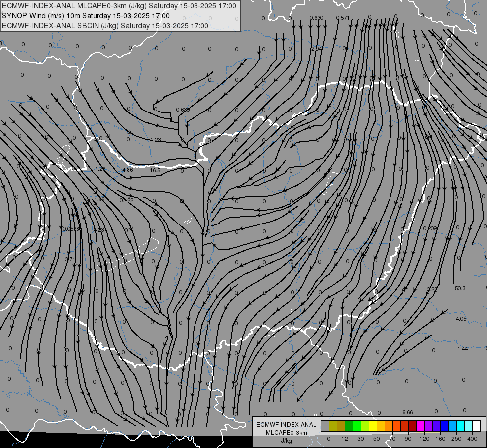
Task: Click the 4.05 data value on map
Action: pyautogui.click(x=461, y=319)
